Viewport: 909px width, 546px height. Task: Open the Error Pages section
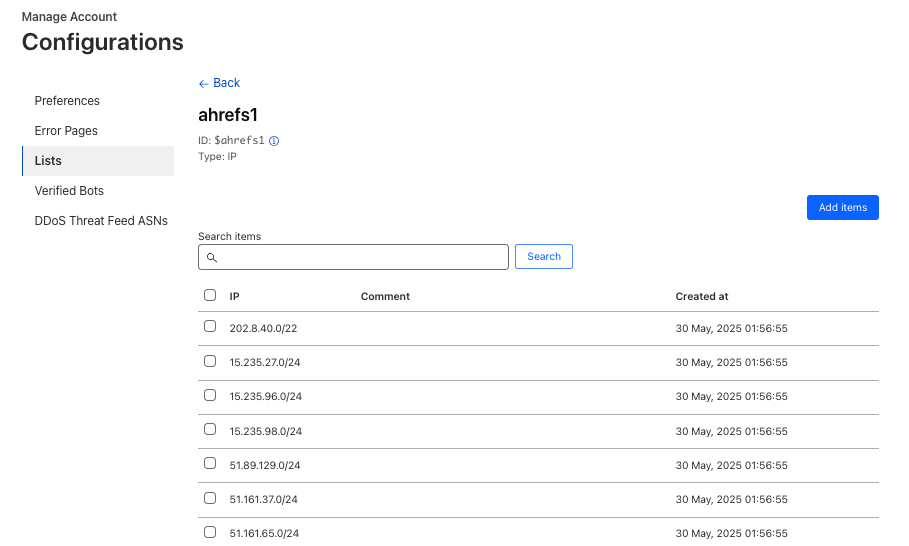click(x=66, y=131)
